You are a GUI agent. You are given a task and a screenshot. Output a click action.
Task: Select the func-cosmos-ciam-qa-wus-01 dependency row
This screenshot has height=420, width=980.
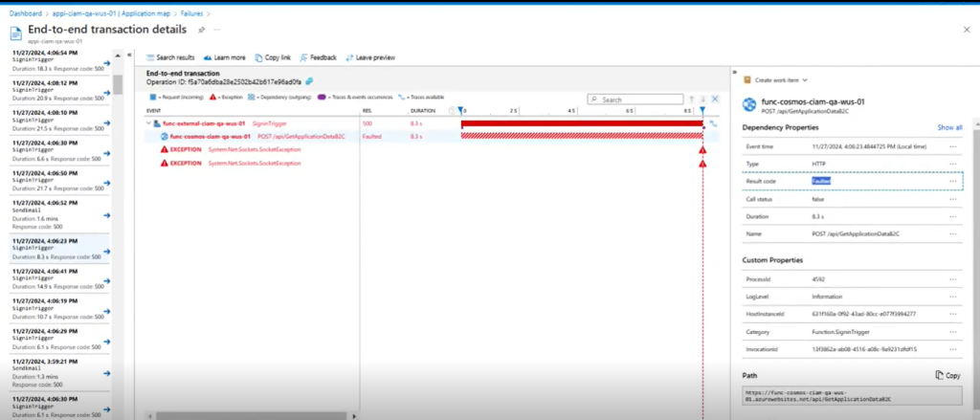tap(432, 136)
